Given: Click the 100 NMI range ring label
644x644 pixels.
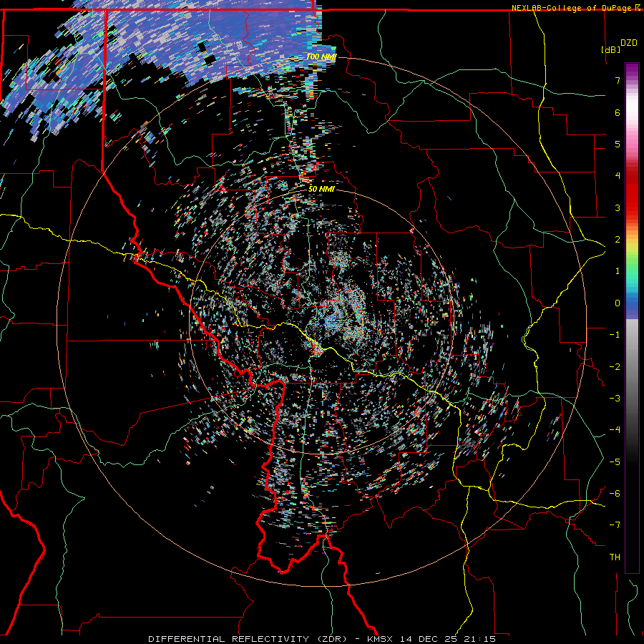Looking at the screenshot, I should [x=321, y=57].
